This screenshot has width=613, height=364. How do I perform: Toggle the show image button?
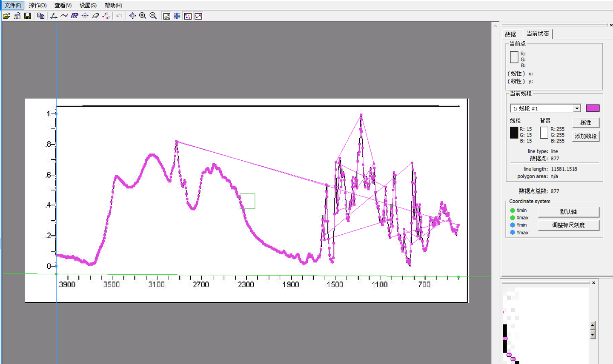166,16
